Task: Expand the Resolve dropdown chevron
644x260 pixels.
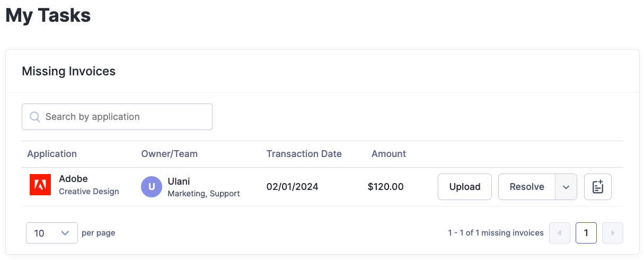Action: coord(566,187)
